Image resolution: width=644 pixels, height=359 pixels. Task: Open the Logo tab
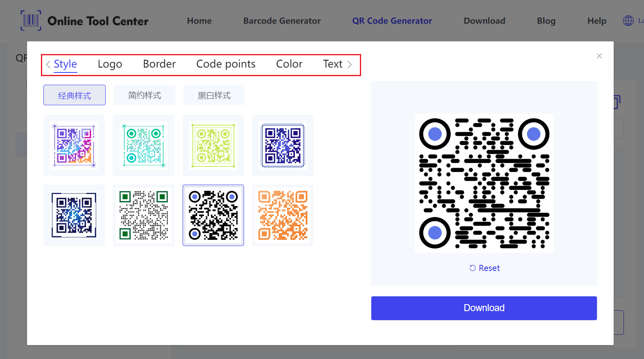click(x=110, y=64)
